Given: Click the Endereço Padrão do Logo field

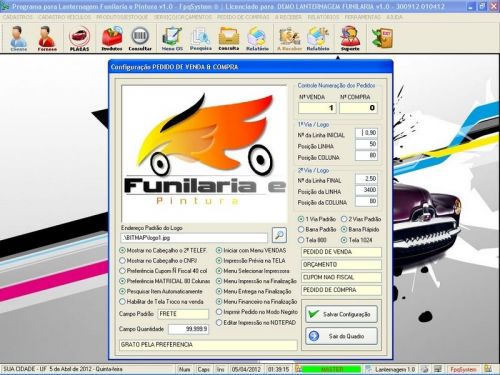Looking at the screenshot, I should [x=194, y=238].
